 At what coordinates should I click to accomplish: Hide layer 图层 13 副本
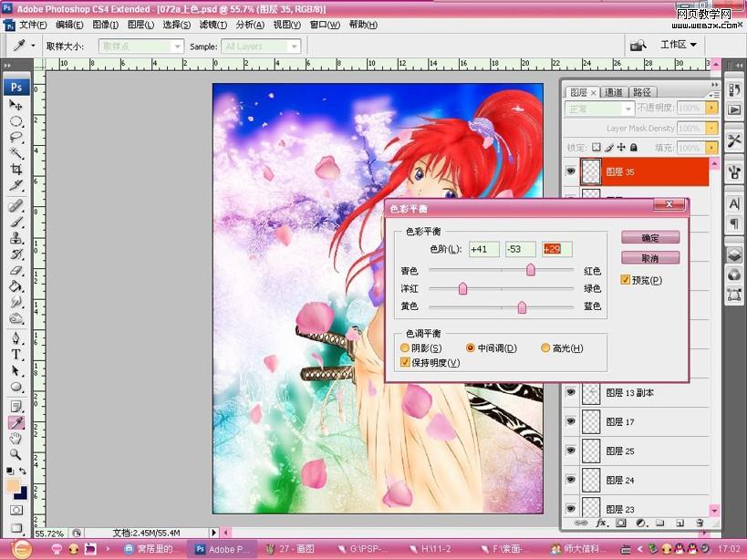click(570, 392)
